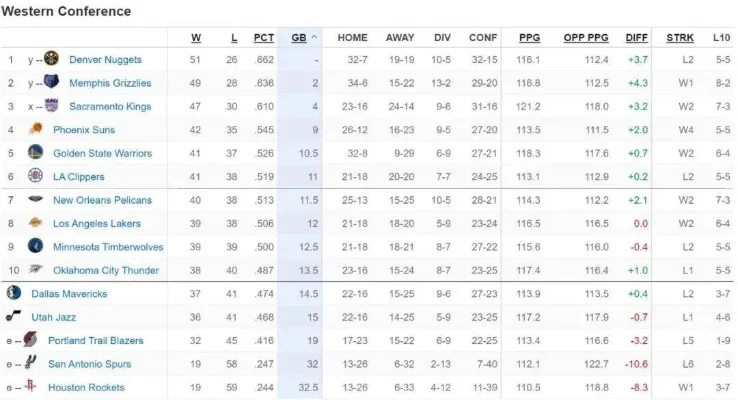The width and height of the screenshot is (738, 400).
Task: Sort table by STRK column header
Action: (680, 38)
